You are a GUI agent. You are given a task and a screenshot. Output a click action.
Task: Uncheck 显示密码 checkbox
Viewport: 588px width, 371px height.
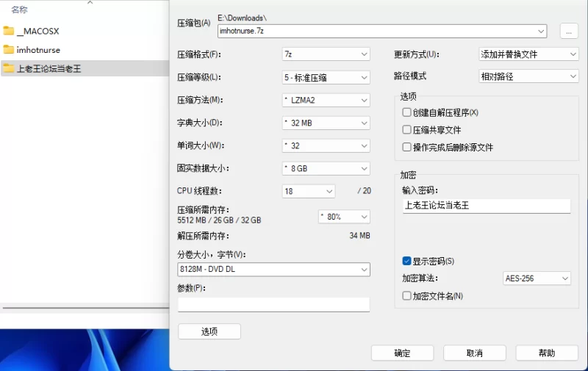point(406,261)
